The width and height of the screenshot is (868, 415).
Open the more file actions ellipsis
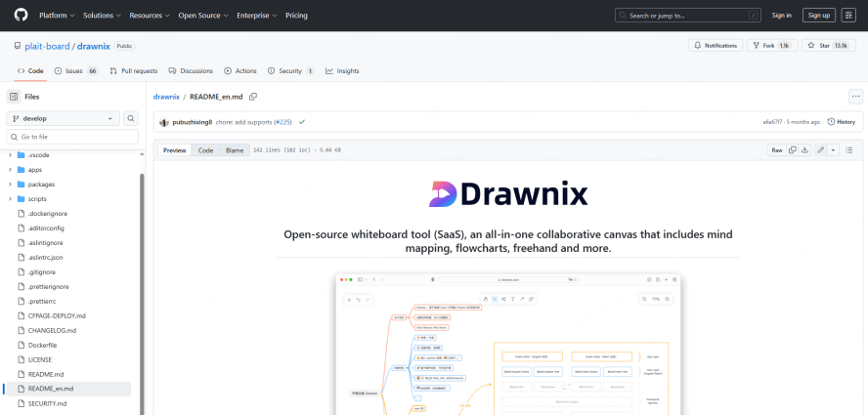856,97
